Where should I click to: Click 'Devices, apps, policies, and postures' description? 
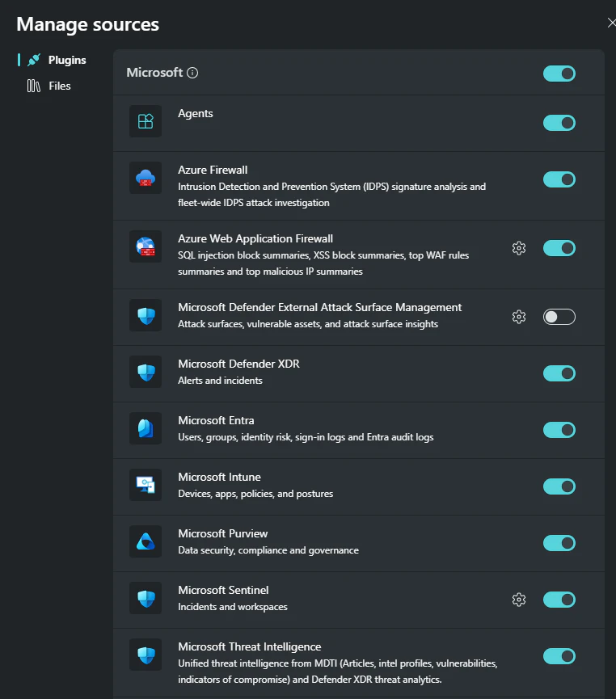click(255, 494)
